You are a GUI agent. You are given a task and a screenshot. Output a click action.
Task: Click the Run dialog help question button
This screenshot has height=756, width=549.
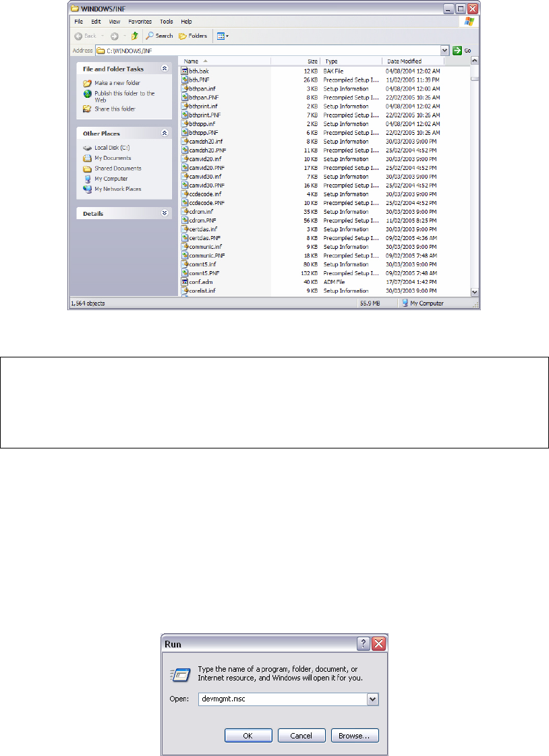pos(364,643)
